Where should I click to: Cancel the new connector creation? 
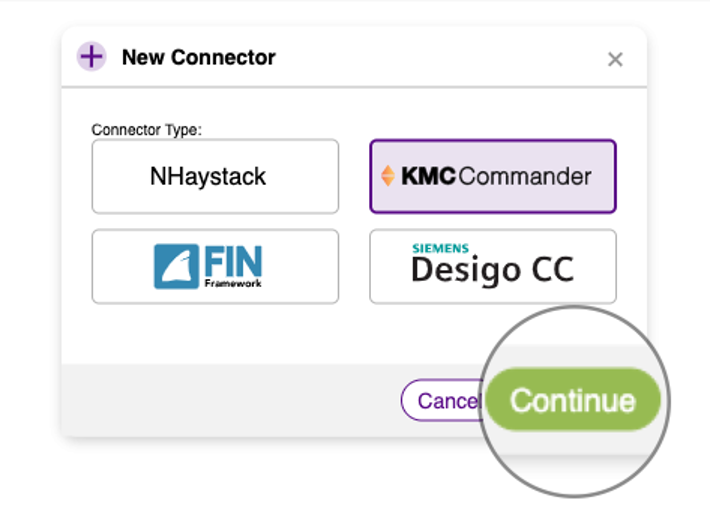tap(442, 400)
